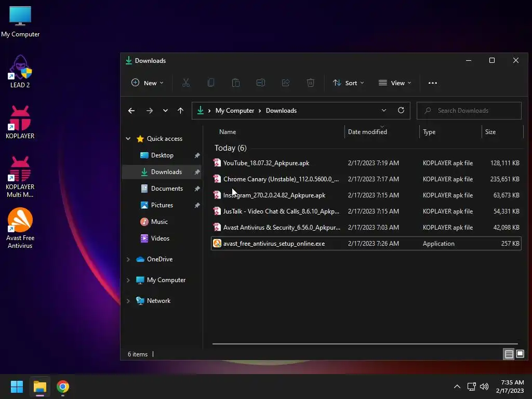Switch to details view layout icon
The height and width of the screenshot is (399, 532).
coord(509,354)
